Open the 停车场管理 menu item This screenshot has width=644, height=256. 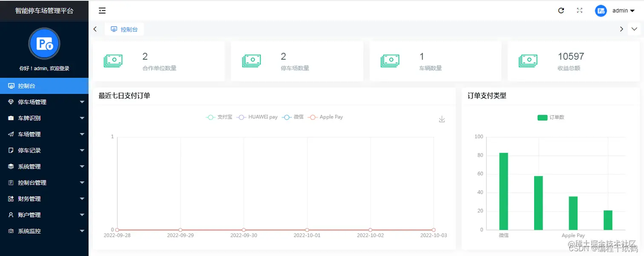[x=44, y=102]
